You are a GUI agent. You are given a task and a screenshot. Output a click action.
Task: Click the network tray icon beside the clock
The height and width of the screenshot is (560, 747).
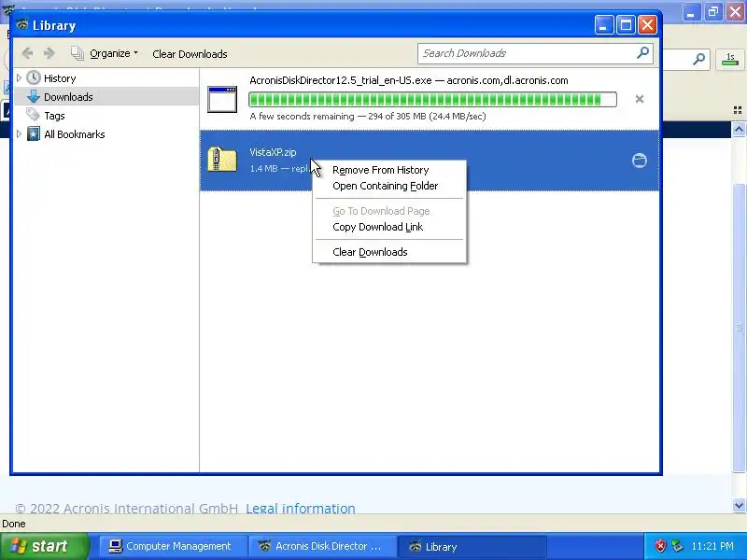[x=676, y=546]
